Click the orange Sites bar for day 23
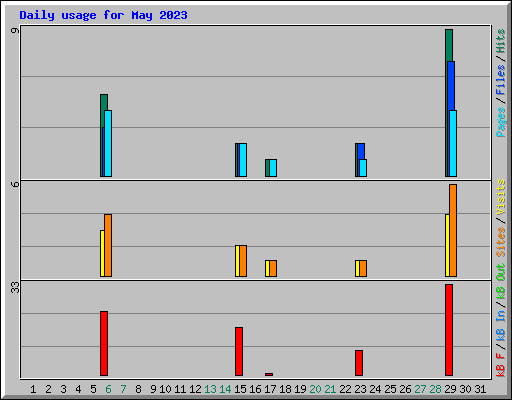This screenshot has width=512, height=400. (x=363, y=269)
